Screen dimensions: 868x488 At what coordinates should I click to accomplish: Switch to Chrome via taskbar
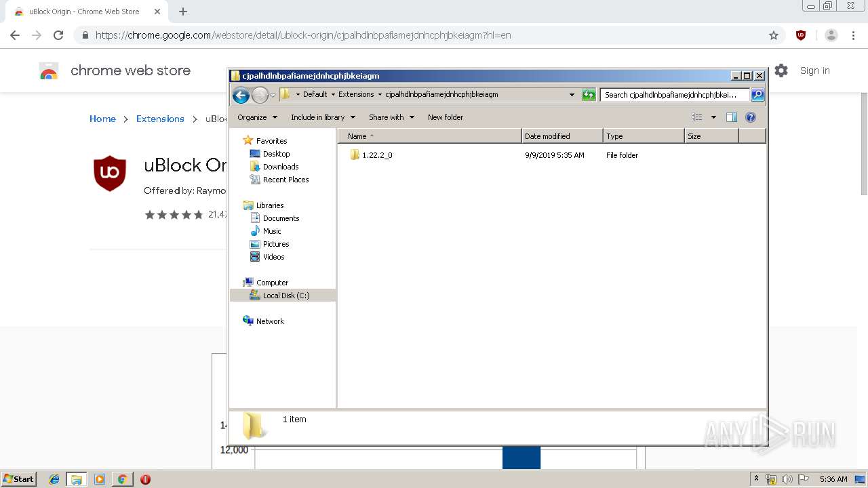click(122, 479)
